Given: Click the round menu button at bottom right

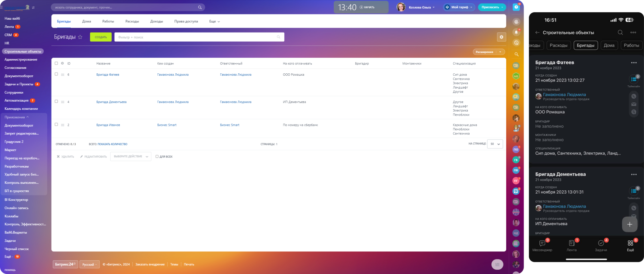Looking at the screenshot, I should pyautogui.click(x=497, y=265).
